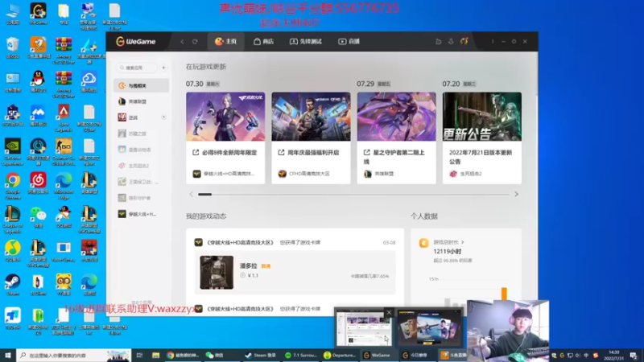Select 英雄联盟 in the WeGame sidebar

(x=142, y=101)
